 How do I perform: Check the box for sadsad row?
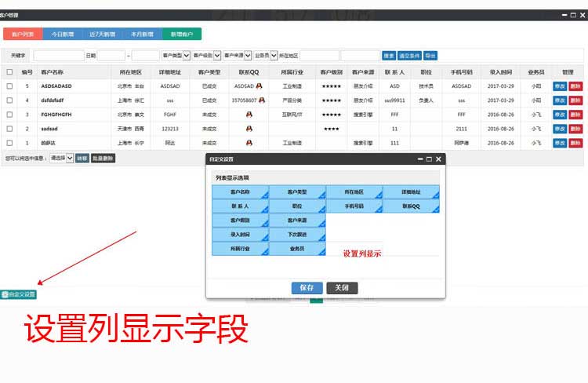pos(9,129)
